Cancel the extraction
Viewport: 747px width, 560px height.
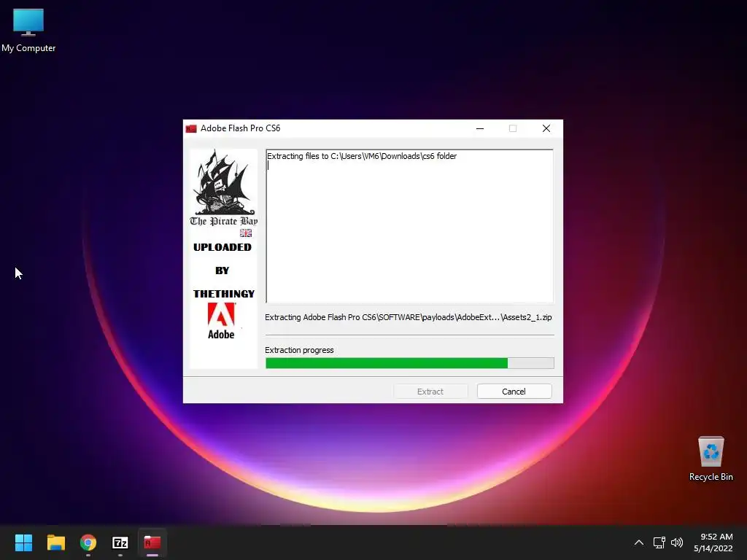point(514,392)
